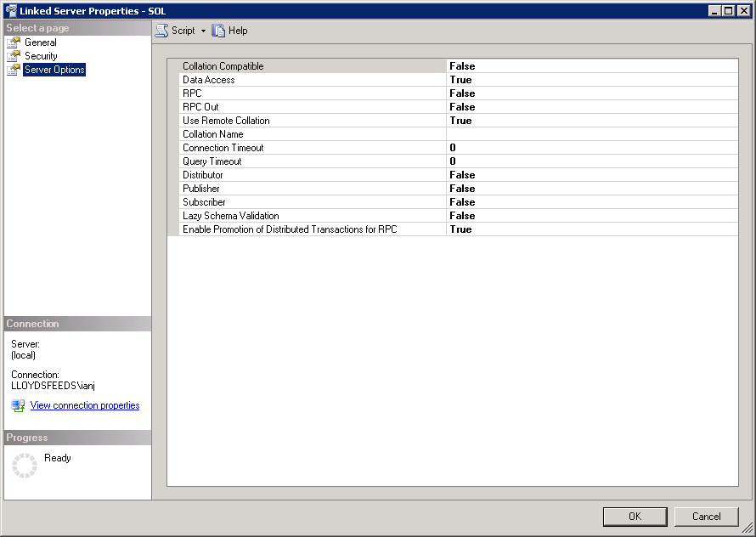This screenshot has width=756, height=537.
Task: Click the Security page icon
Action: click(14, 56)
